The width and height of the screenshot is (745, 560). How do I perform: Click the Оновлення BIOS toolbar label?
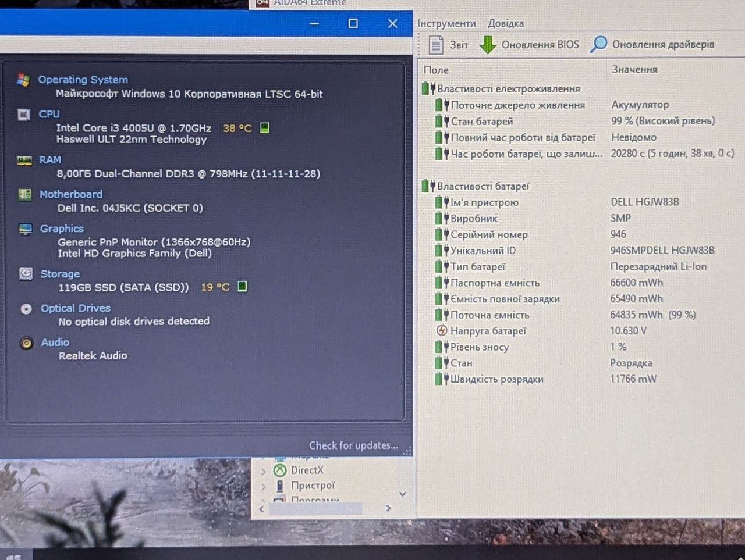point(540,45)
